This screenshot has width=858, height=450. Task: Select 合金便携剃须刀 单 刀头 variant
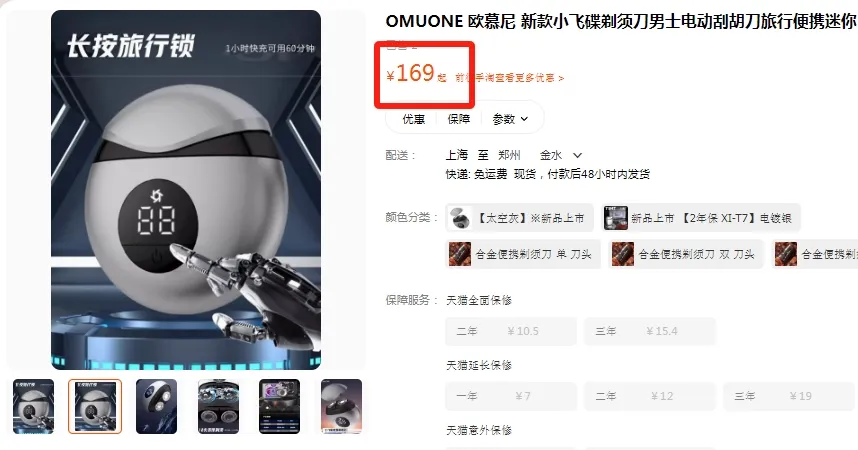pos(523,254)
